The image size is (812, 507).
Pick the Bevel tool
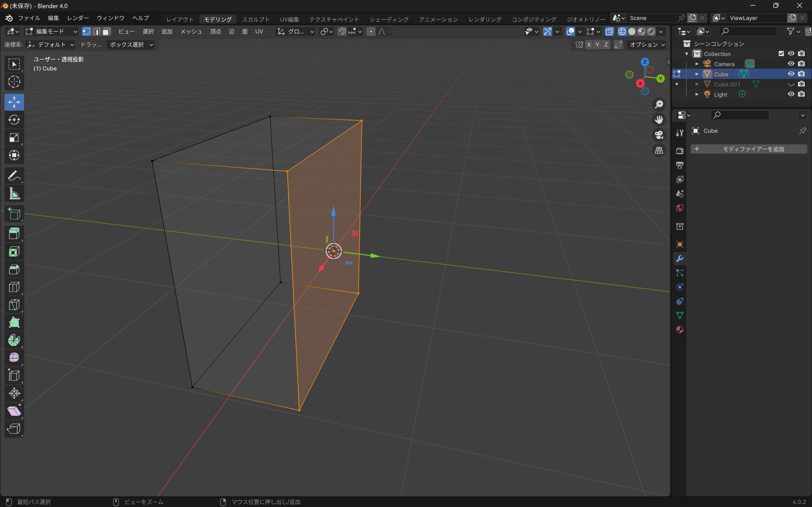click(14, 269)
